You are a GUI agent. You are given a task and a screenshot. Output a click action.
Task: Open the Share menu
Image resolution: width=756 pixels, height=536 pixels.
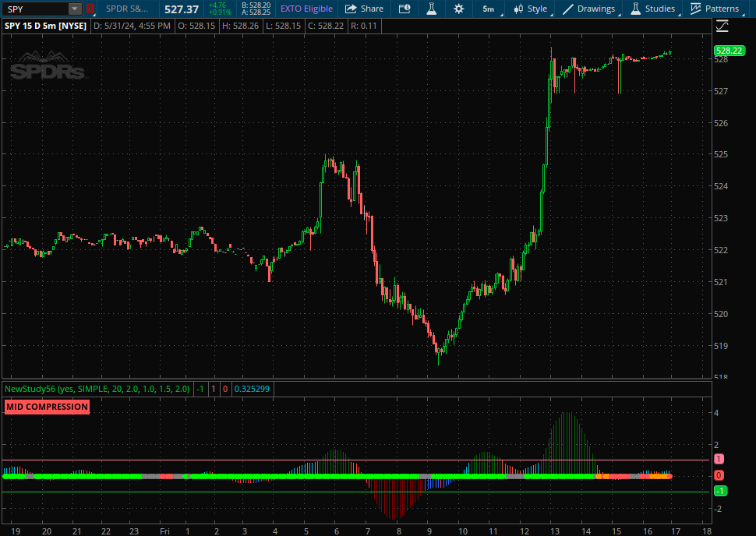(x=364, y=9)
